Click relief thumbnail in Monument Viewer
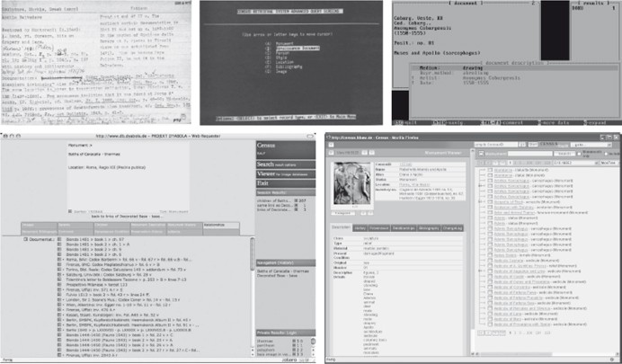622x364 pixels. click(351, 183)
